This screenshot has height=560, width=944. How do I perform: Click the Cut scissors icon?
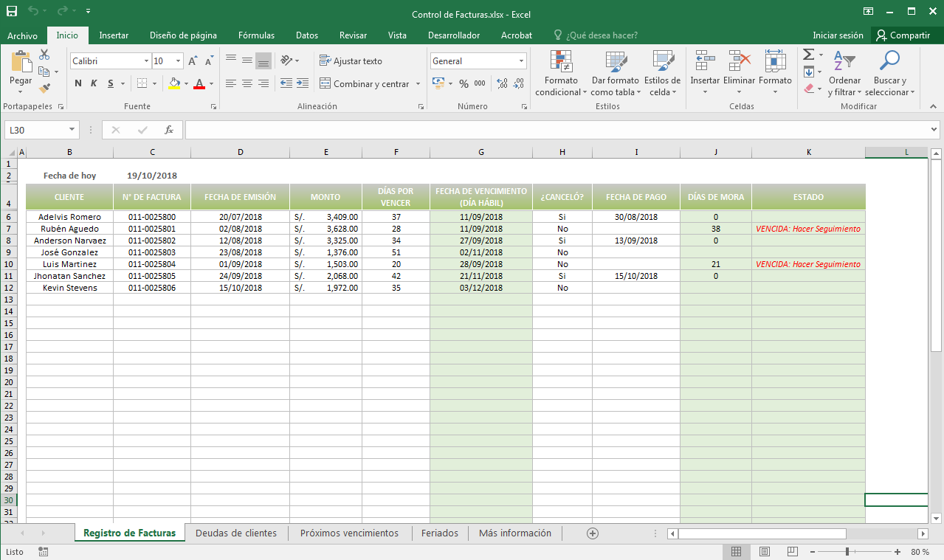coord(44,55)
